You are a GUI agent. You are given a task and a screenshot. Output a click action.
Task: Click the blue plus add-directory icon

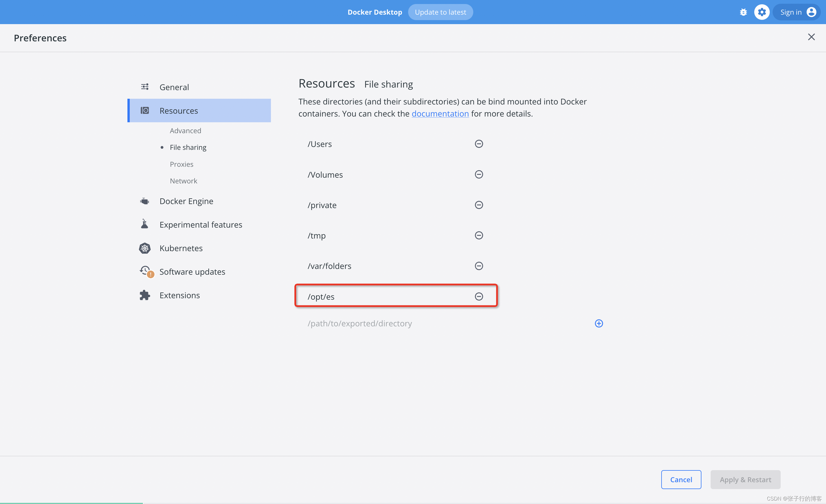coord(599,323)
